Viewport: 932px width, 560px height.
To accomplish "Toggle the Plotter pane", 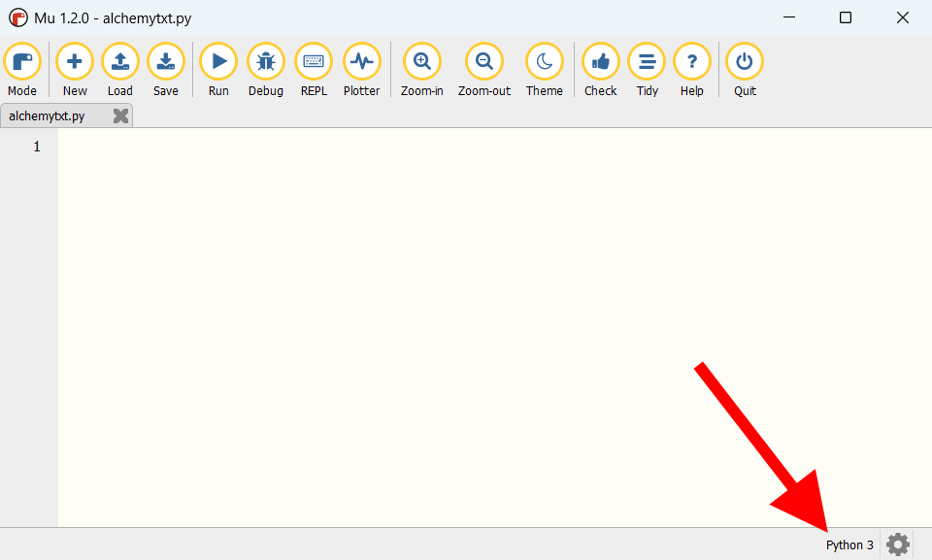I will [361, 62].
